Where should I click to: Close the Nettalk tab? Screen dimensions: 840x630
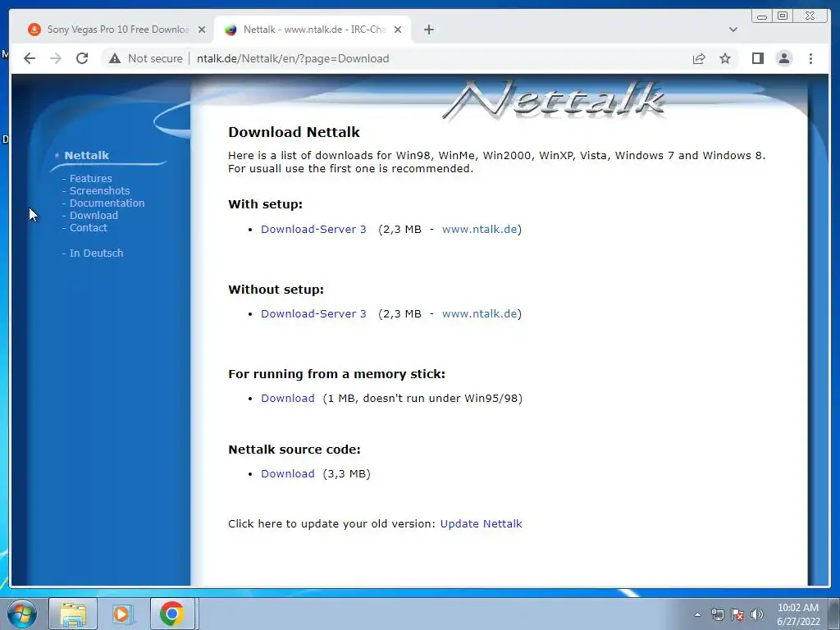click(398, 30)
